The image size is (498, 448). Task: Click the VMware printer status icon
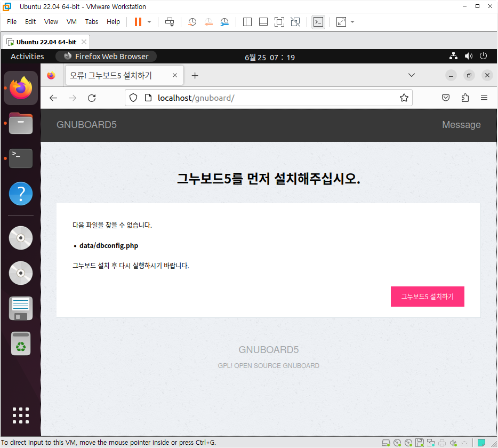point(442,443)
